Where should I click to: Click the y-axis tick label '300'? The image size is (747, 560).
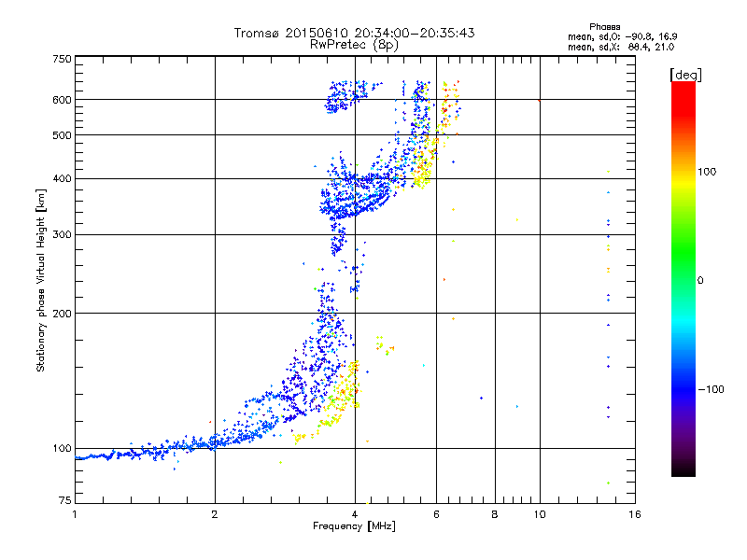[62, 235]
